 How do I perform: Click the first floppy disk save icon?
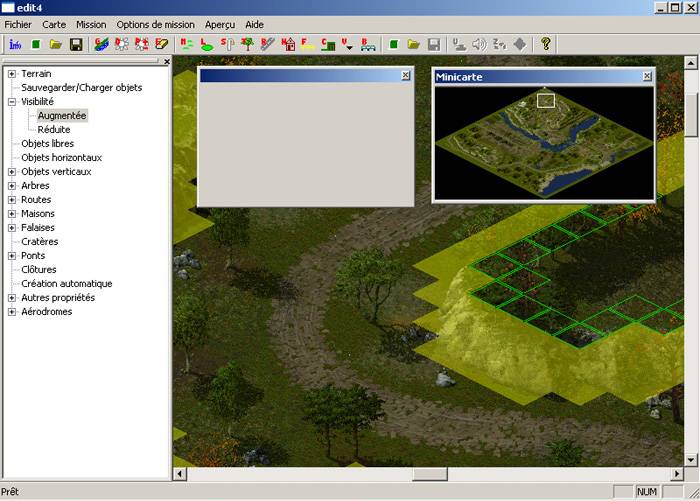tap(76, 44)
